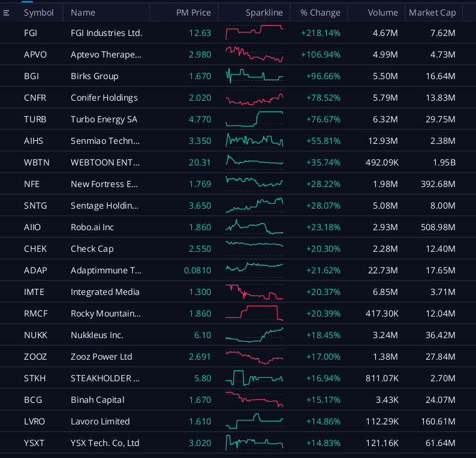Select the ADAP symbol
476x458 pixels.
[x=35, y=270]
